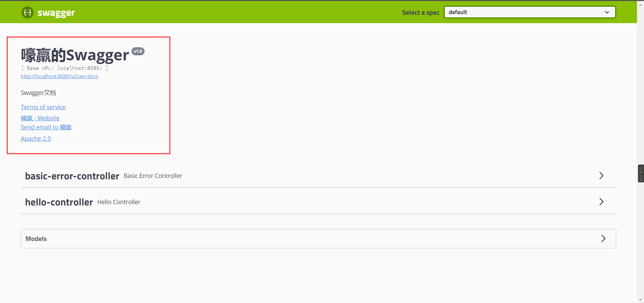The height and width of the screenshot is (303, 644).
Task: Click the swagger brand text in header
Action: coord(56,13)
